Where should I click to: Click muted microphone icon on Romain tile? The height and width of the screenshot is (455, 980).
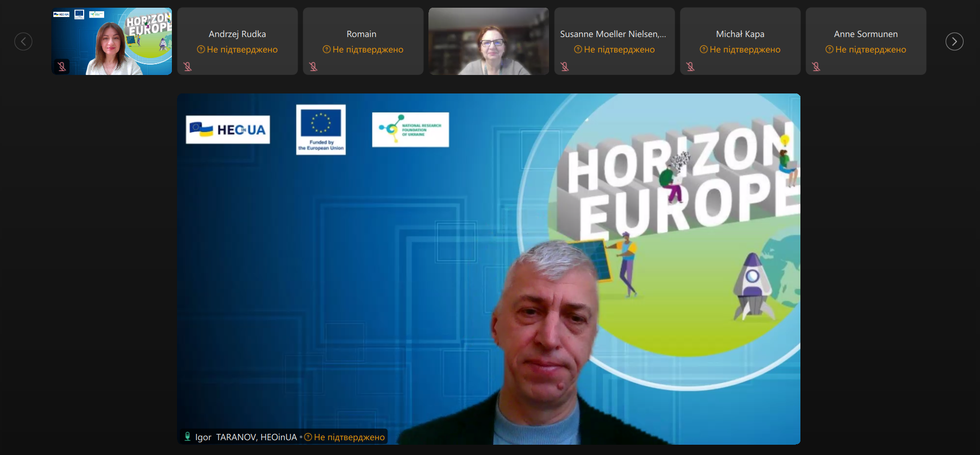tap(313, 67)
